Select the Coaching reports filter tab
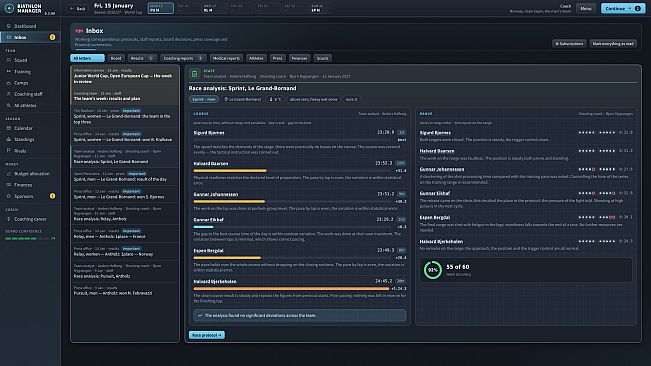 click(x=183, y=58)
